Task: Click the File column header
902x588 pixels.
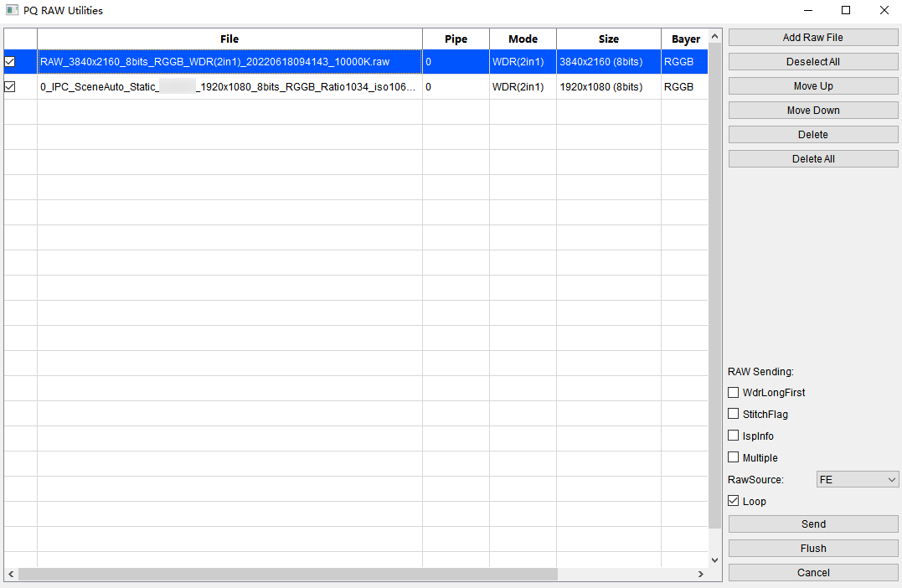Action: point(229,39)
